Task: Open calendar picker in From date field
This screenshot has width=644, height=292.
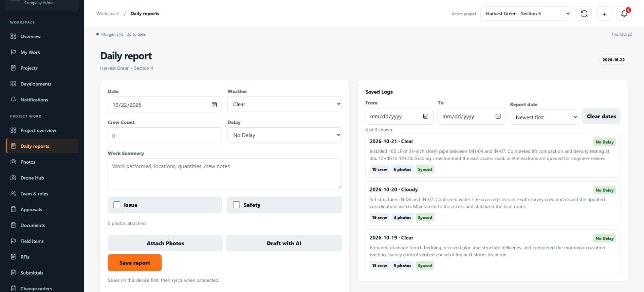Action: 426,116
